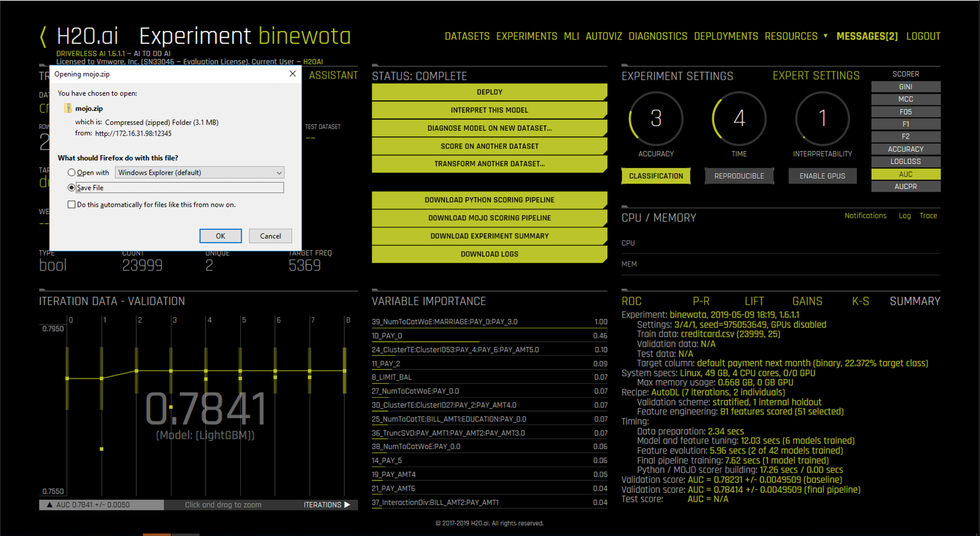View MESSAGES[2]
This screenshot has height=536, width=980.
[867, 36]
